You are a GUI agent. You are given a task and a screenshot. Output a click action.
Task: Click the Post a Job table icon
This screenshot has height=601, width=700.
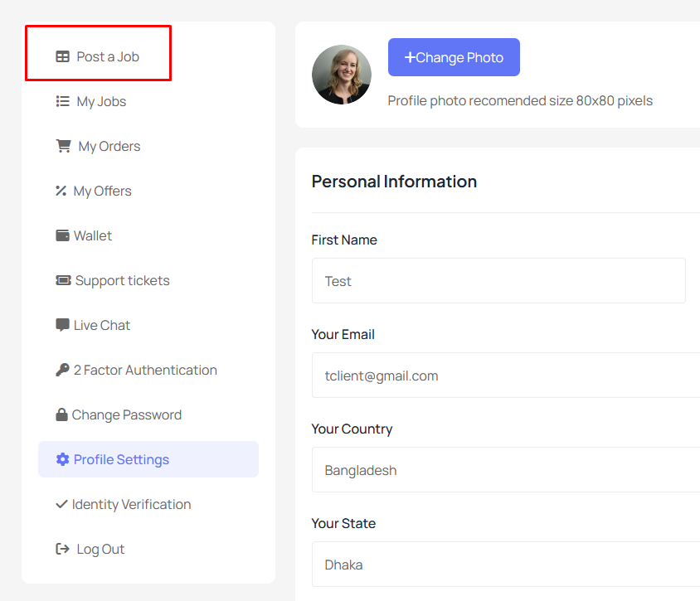(62, 56)
